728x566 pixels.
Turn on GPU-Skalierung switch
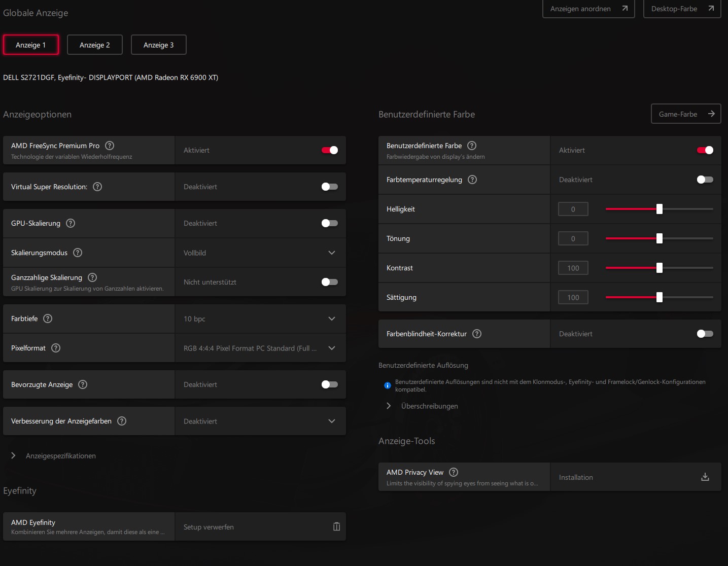coord(330,223)
